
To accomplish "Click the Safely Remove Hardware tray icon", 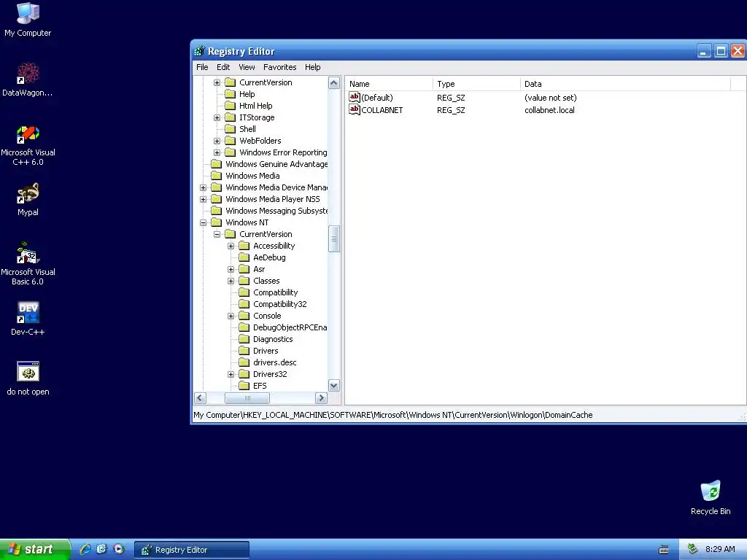I will tap(693, 549).
